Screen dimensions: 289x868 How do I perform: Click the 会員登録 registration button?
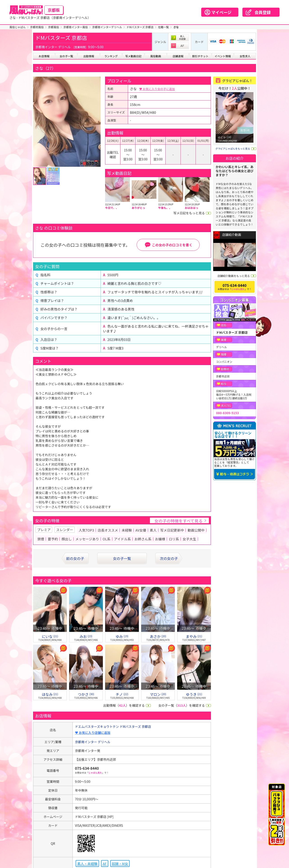coord(261,12)
